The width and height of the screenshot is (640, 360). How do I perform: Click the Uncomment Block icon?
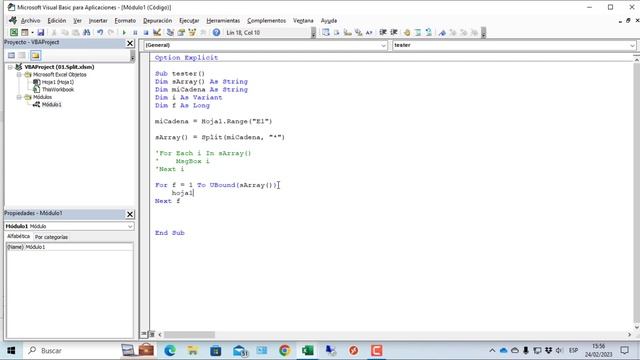(429, 32)
